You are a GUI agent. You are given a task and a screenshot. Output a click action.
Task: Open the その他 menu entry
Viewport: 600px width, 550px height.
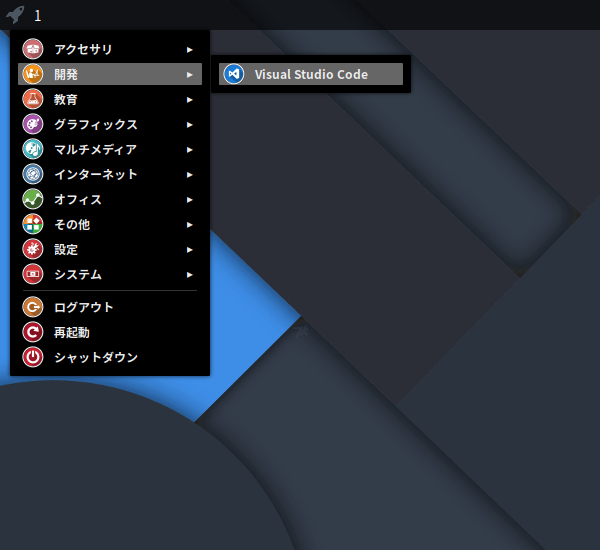[110, 224]
